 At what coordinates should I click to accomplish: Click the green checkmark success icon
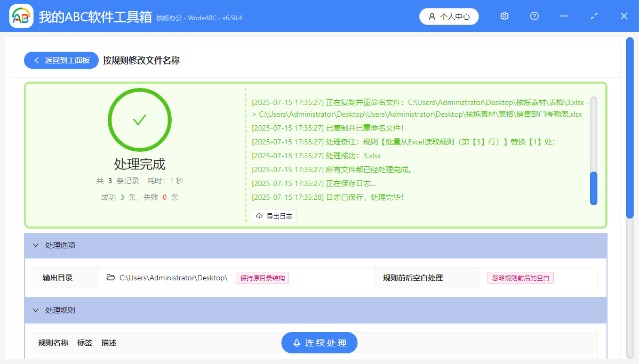pyautogui.click(x=140, y=120)
